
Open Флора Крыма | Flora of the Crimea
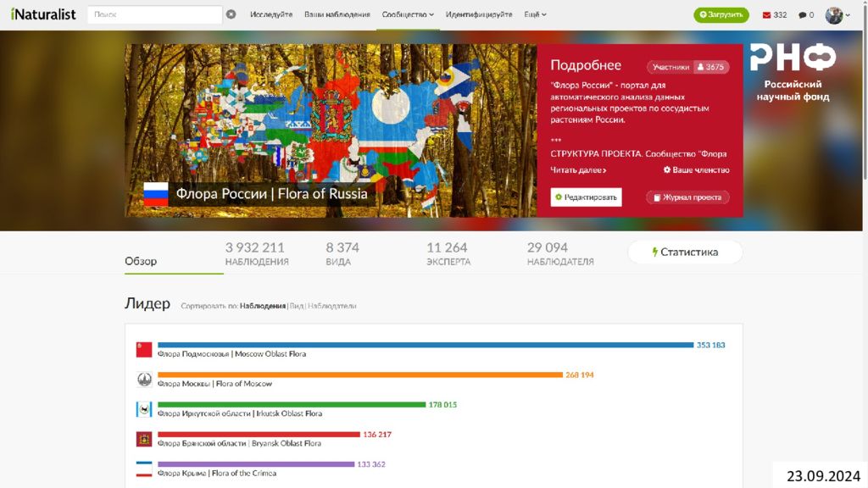(217, 474)
